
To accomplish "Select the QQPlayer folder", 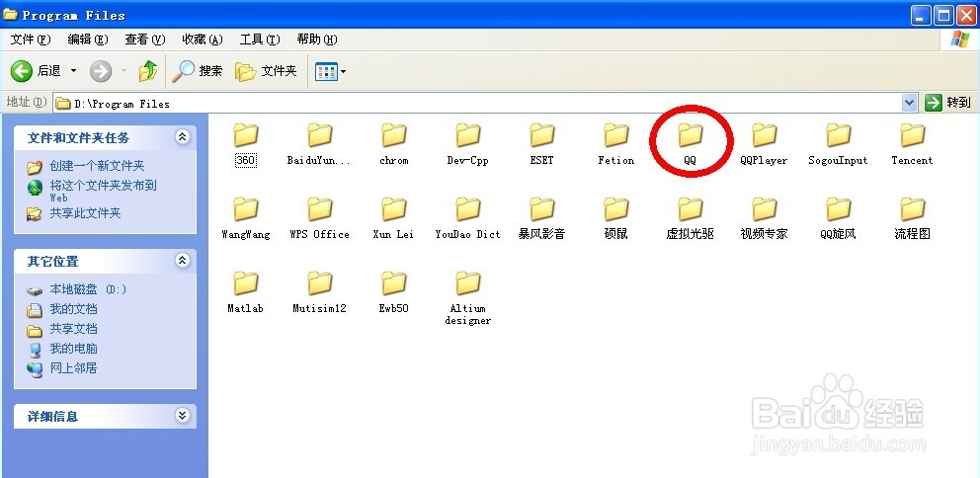I will [x=764, y=144].
